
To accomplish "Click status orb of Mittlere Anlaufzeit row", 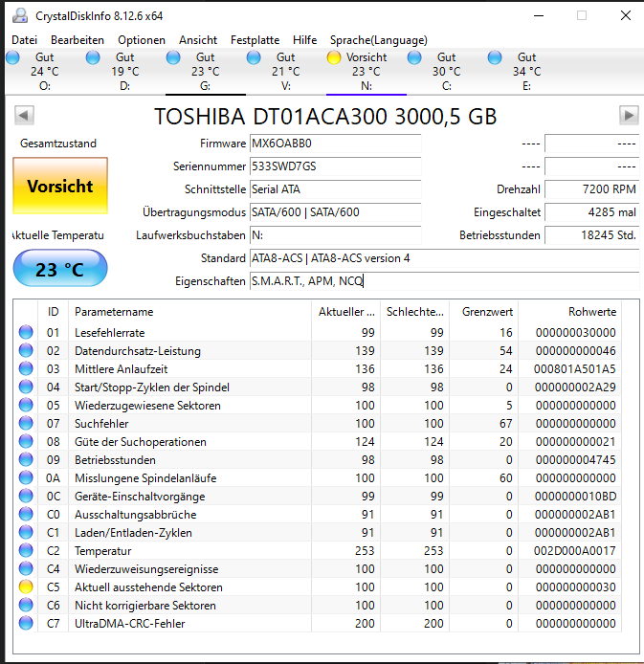I will (26, 369).
